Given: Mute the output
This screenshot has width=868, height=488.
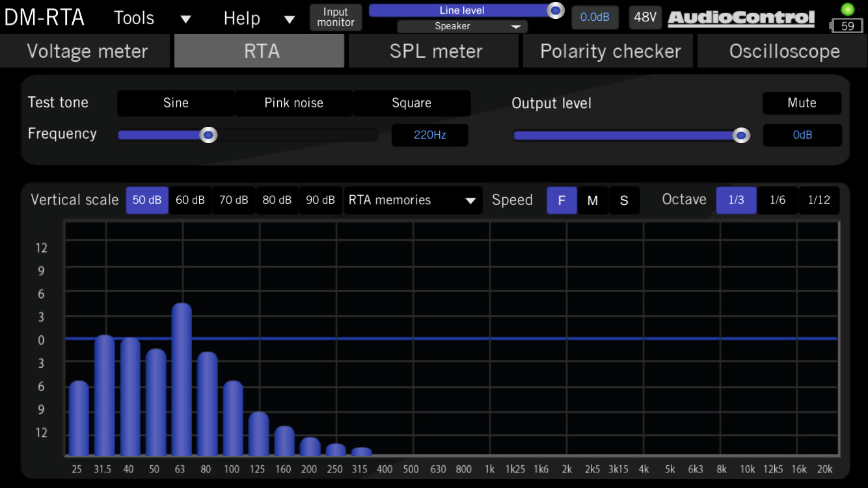Looking at the screenshot, I should pyautogui.click(x=802, y=103).
